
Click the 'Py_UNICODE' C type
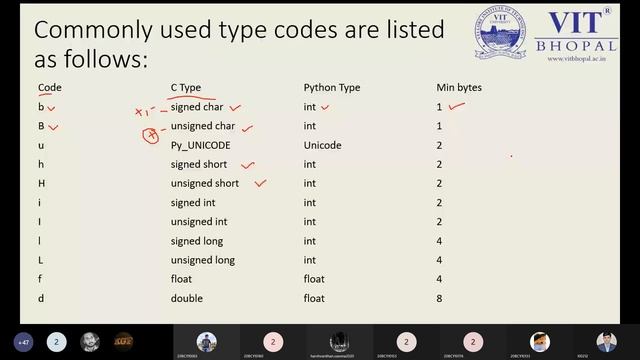tap(200, 146)
